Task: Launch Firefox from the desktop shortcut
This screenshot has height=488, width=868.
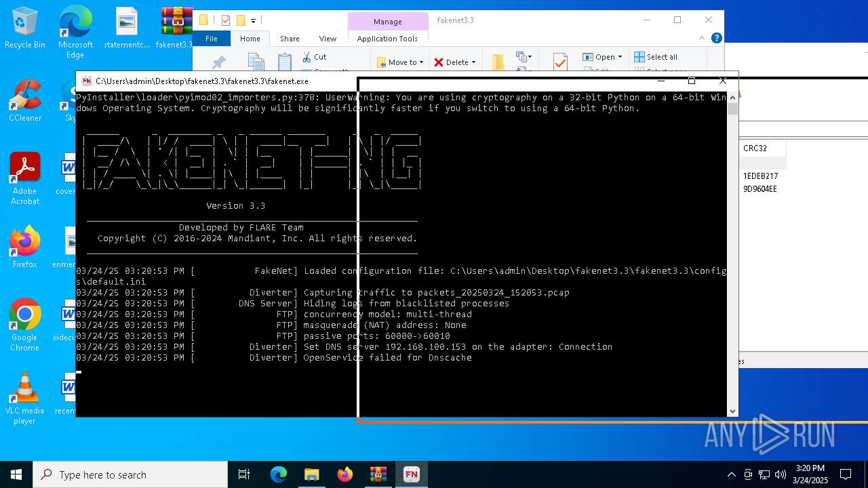Action: (25, 247)
